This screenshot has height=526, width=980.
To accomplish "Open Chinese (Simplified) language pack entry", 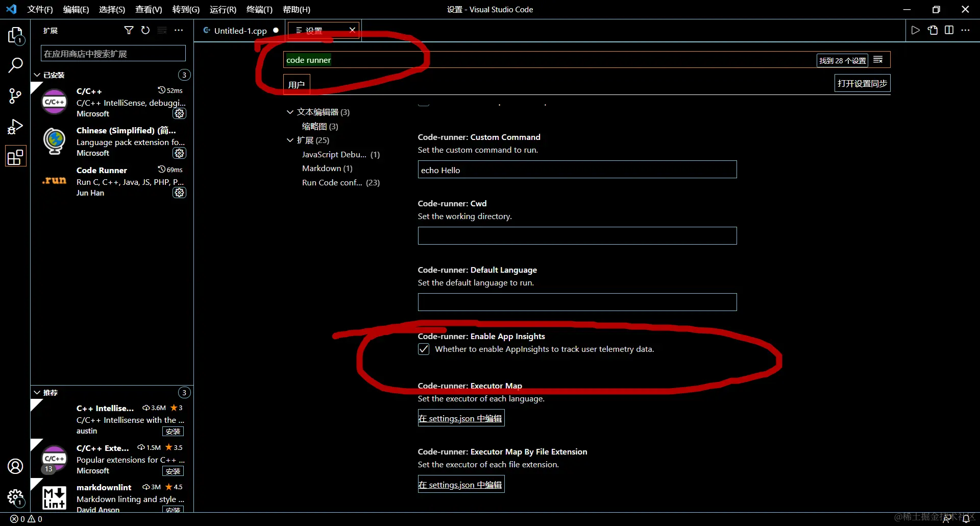I will 112,141.
